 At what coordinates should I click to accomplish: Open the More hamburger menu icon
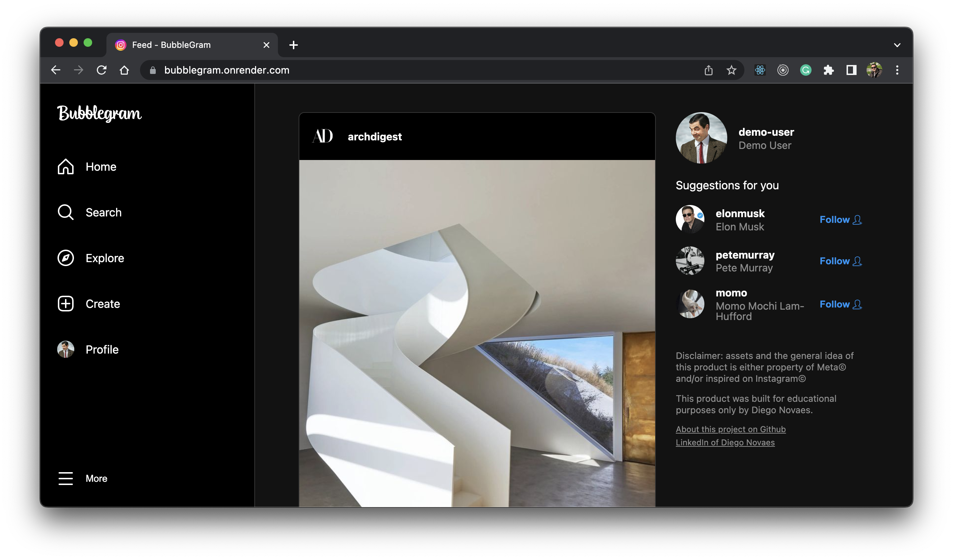[65, 478]
